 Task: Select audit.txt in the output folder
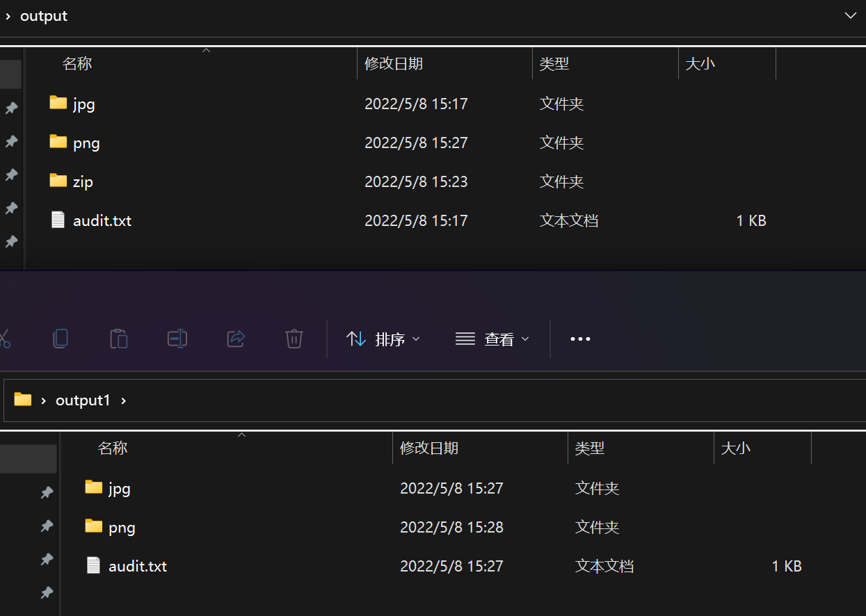(x=102, y=220)
